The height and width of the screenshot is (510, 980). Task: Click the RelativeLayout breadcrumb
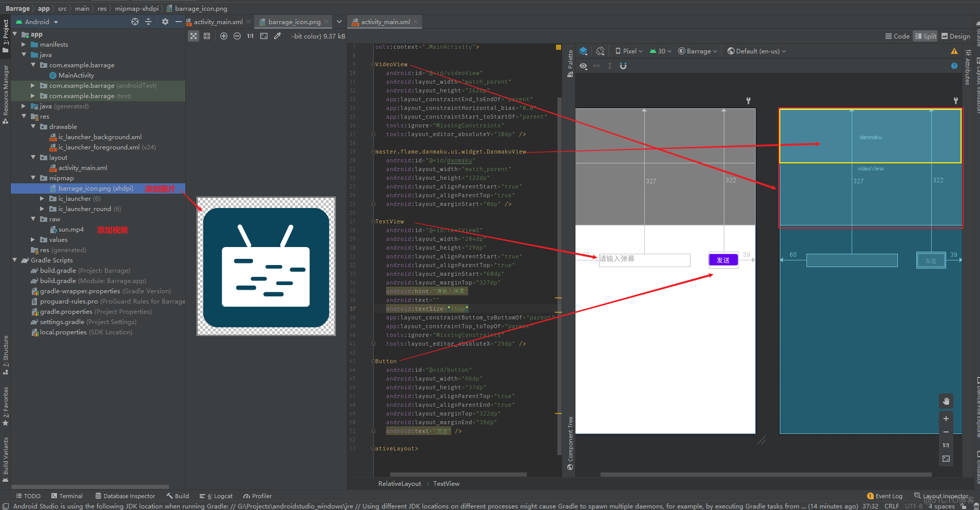(399, 484)
